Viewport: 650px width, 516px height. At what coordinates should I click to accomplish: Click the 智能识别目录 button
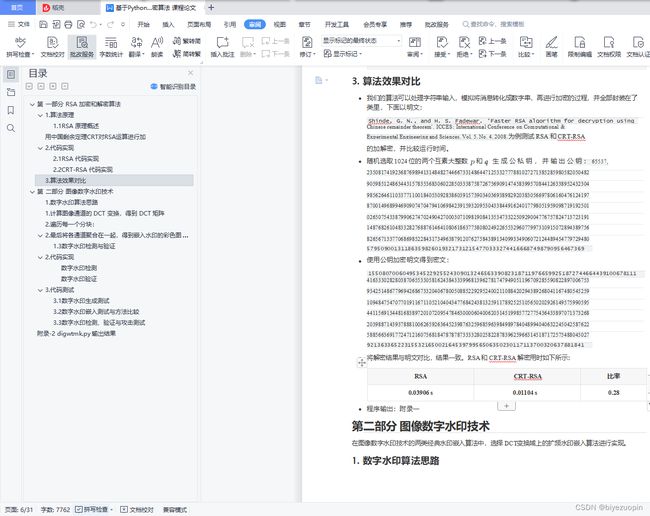pos(173,86)
